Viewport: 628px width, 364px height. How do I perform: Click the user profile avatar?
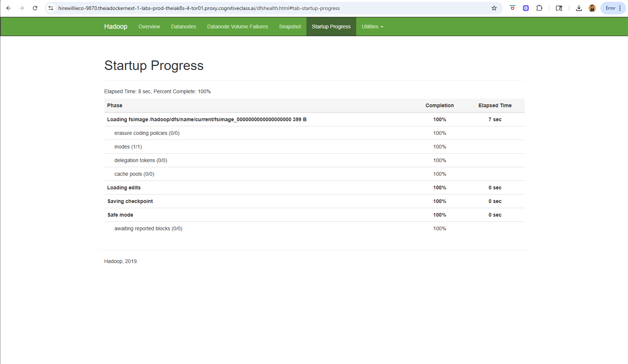592,8
